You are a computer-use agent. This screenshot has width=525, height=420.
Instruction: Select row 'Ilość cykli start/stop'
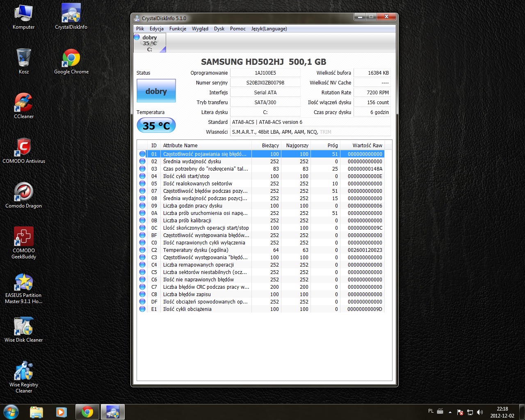coord(261,176)
